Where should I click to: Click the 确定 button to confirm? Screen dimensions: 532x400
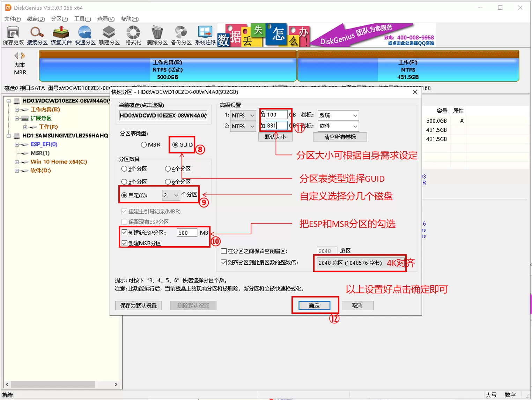pyautogui.click(x=314, y=305)
